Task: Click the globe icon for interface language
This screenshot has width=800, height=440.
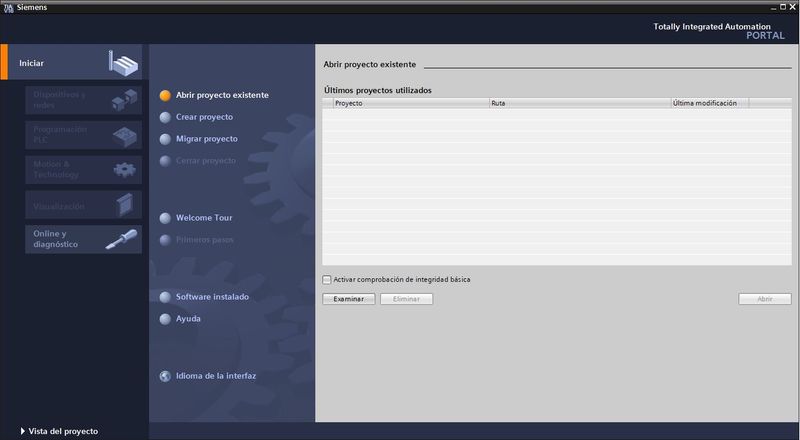Action: 165,376
